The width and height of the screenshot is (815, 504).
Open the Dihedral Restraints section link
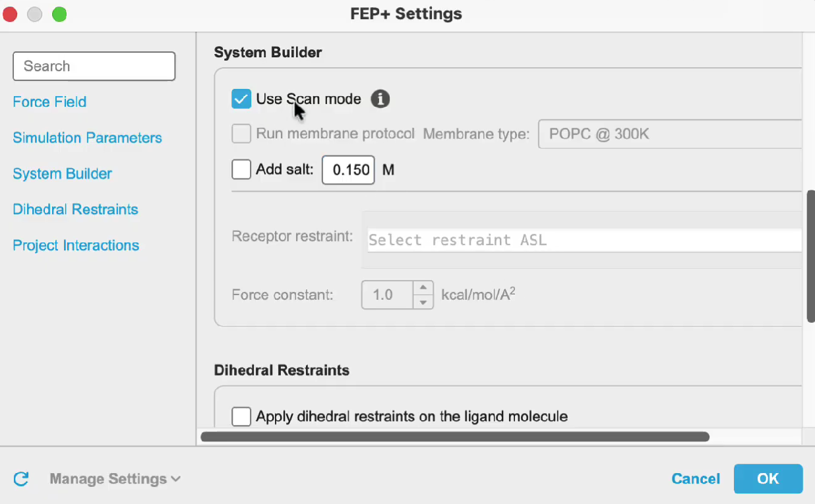[75, 210]
